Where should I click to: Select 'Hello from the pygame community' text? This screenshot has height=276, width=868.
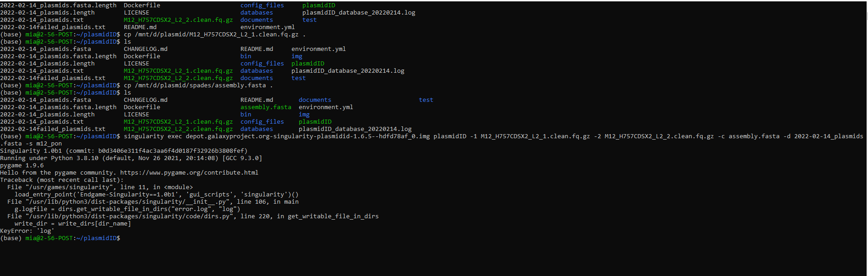click(56, 173)
